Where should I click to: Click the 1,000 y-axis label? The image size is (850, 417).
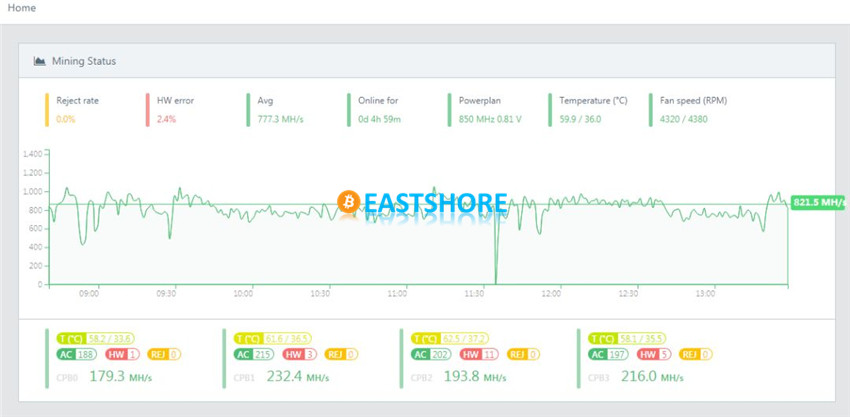(33, 191)
